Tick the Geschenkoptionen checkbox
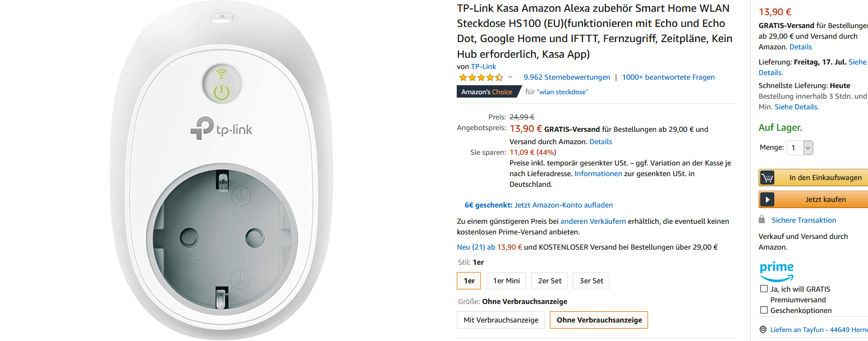This screenshot has height=341, width=868. tap(764, 310)
